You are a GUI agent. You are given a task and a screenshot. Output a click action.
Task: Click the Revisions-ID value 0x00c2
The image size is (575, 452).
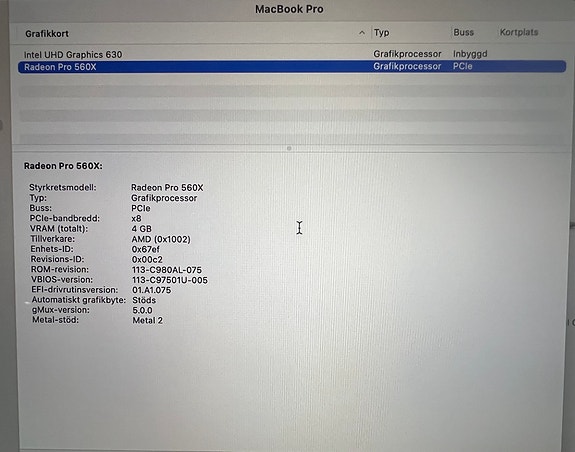pyautogui.click(x=147, y=260)
